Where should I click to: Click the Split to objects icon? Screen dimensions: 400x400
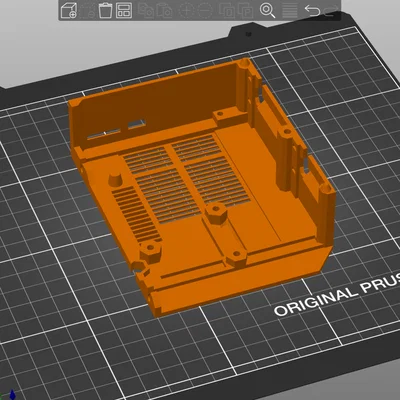point(227,10)
